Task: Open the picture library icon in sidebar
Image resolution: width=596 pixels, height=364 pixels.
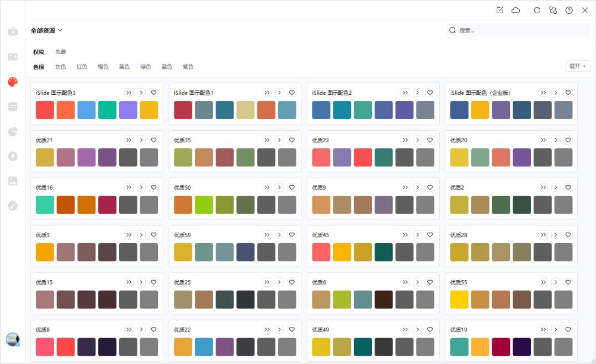Action: point(13,181)
